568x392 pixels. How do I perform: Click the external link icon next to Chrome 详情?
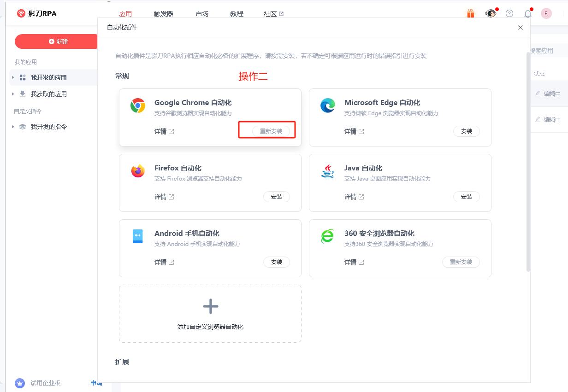pyautogui.click(x=172, y=131)
